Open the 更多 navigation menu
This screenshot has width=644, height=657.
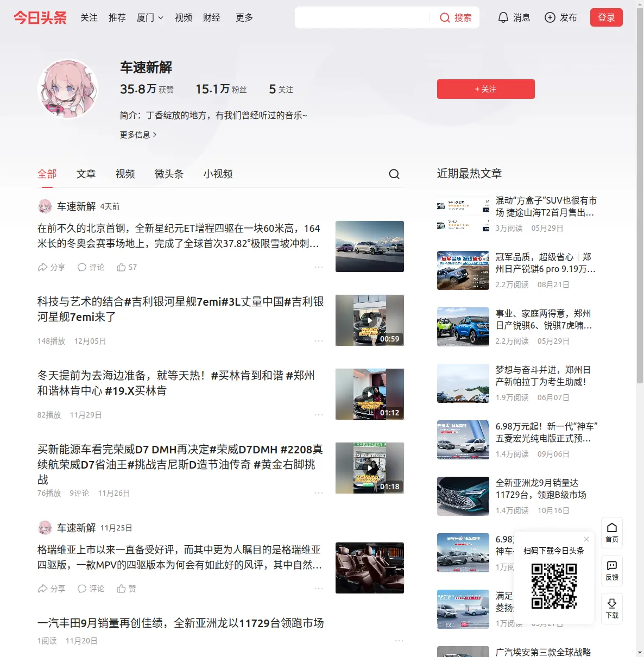pyautogui.click(x=244, y=17)
